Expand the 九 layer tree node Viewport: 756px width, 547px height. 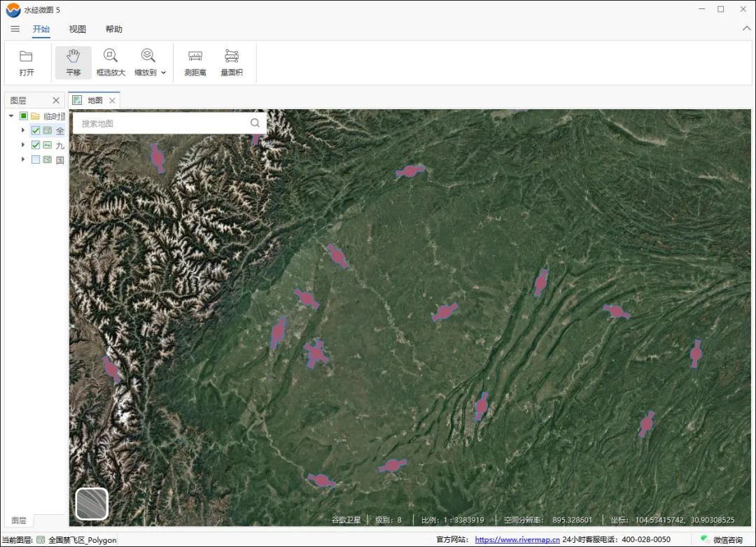pos(22,145)
